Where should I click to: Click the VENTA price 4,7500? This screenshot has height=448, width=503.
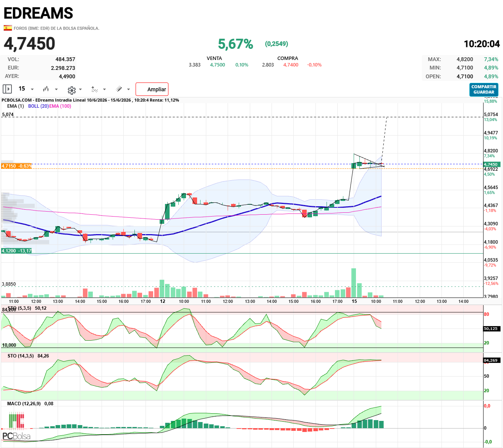[217, 65]
